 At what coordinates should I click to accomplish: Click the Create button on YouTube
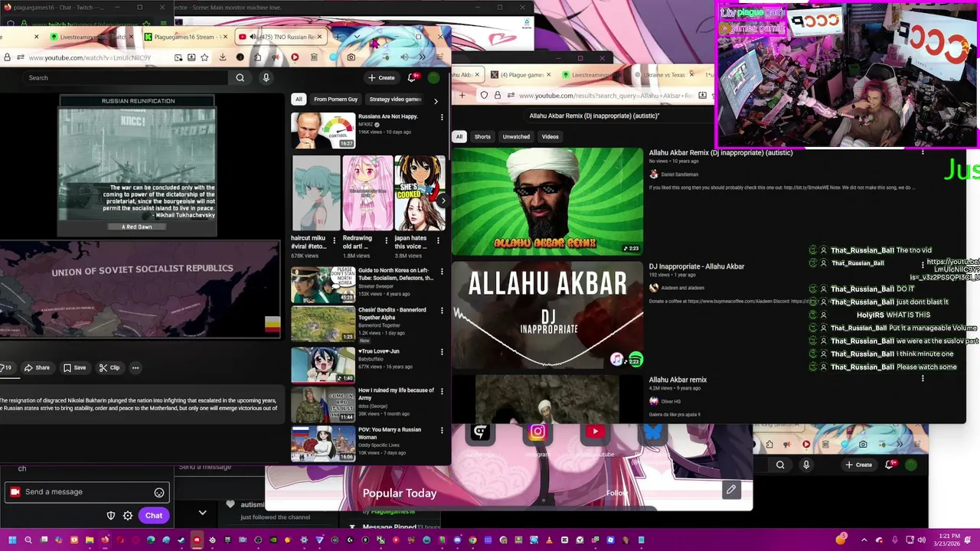click(381, 77)
